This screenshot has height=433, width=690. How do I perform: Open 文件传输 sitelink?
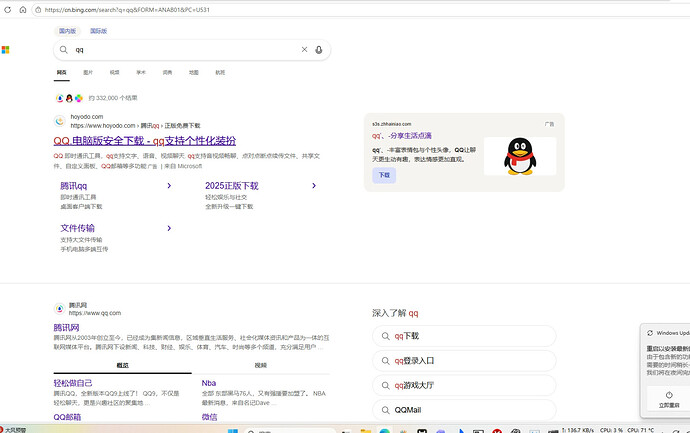click(x=77, y=228)
